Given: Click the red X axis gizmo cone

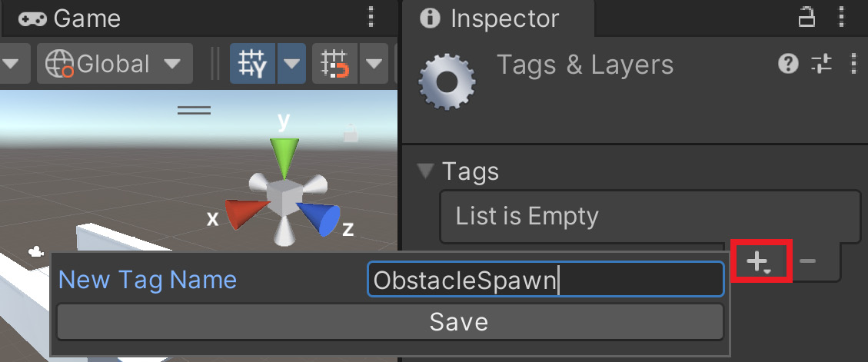Looking at the screenshot, I should click(246, 214).
